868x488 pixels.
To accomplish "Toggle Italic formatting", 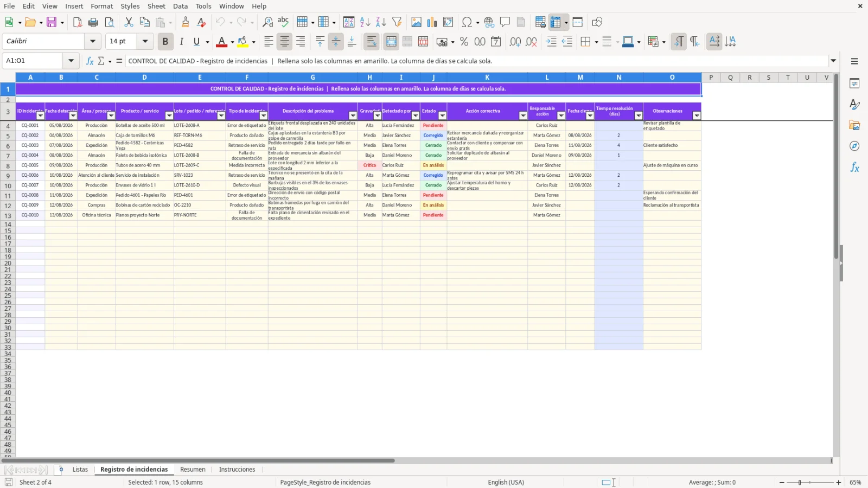I will click(x=181, y=42).
